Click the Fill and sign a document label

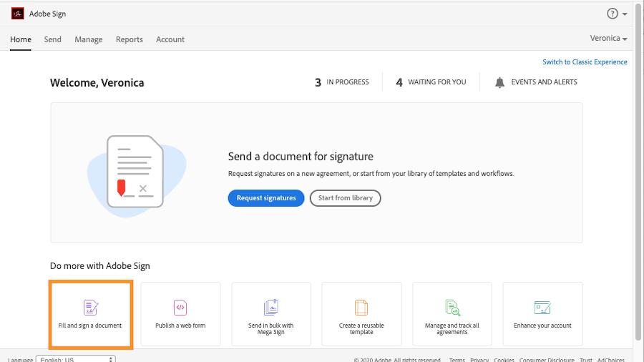[x=90, y=326]
